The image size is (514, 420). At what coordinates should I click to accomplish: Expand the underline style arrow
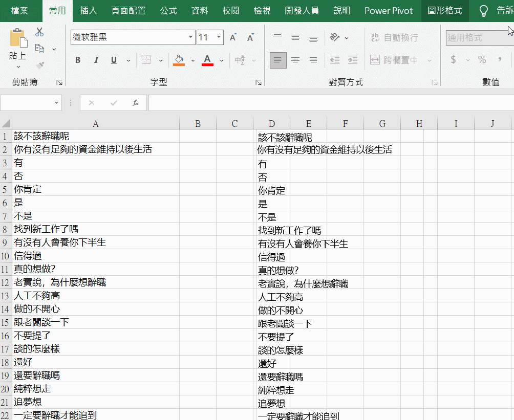point(128,60)
